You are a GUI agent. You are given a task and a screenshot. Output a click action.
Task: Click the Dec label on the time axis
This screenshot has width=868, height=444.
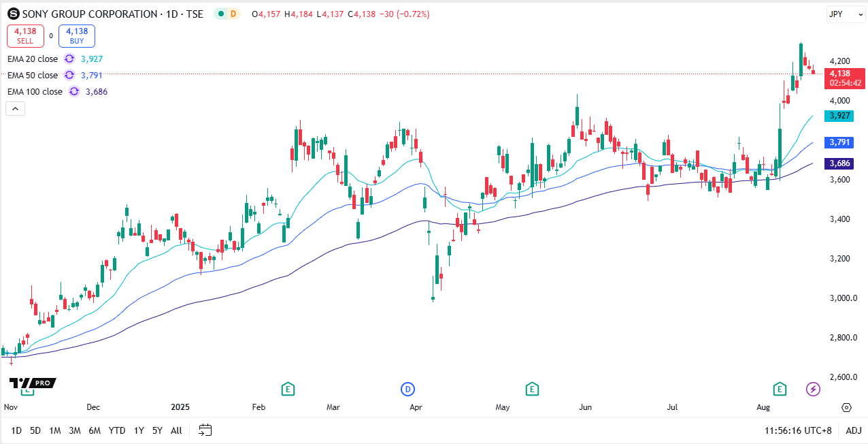(x=93, y=407)
